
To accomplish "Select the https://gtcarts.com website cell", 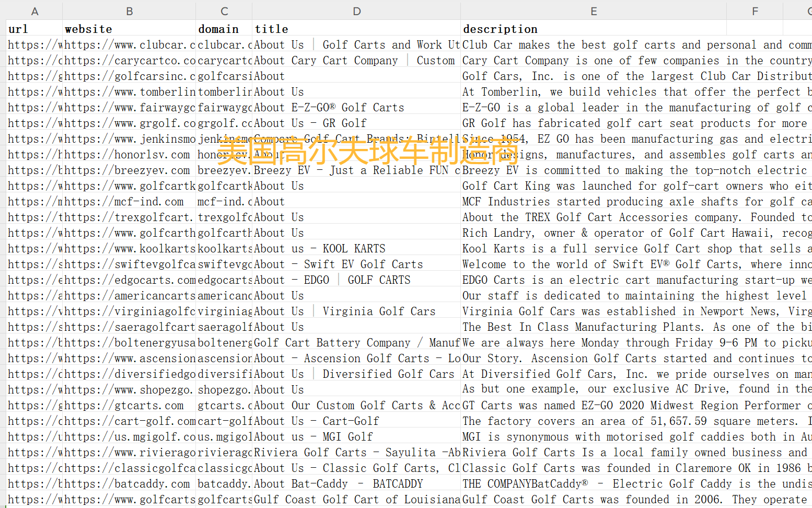I will tap(129, 405).
